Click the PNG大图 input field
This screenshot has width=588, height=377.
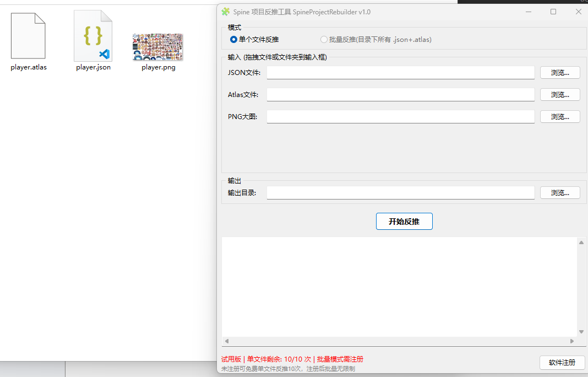point(400,117)
